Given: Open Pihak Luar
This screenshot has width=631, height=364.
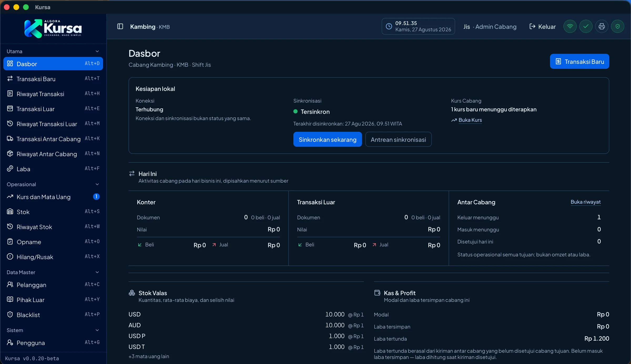Looking at the screenshot, I should [x=53, y=300].
